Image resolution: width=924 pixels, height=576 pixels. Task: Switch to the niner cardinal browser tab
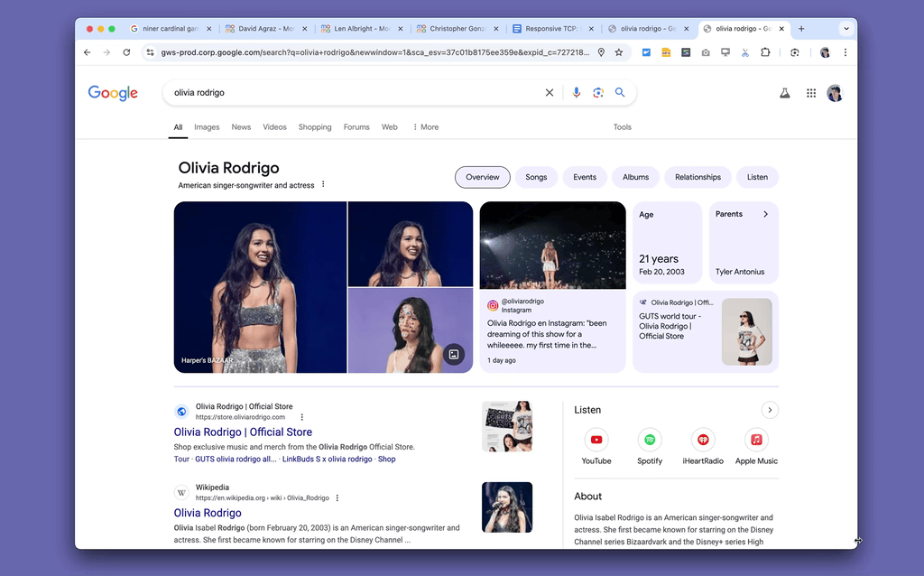coord(170,28)
